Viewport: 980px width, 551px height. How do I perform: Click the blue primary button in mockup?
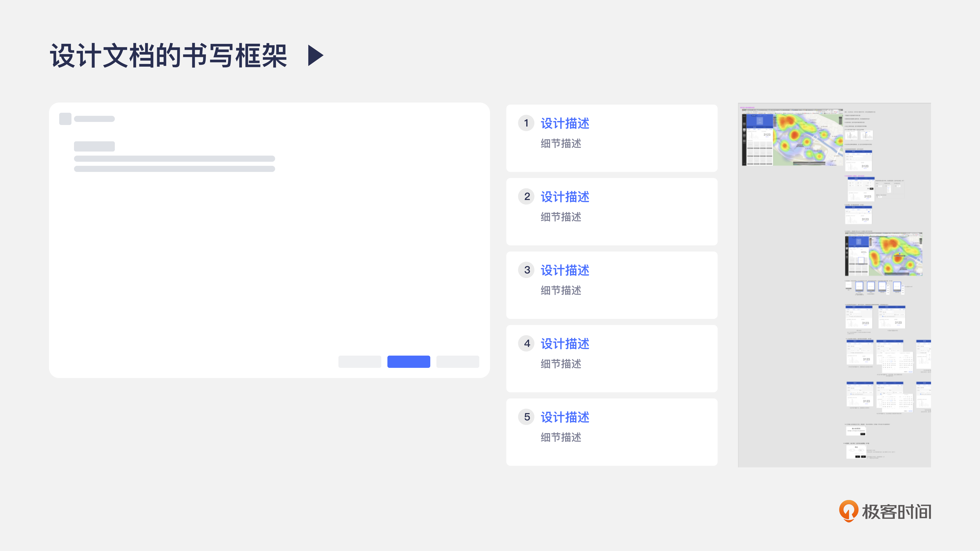pos(409,362)
